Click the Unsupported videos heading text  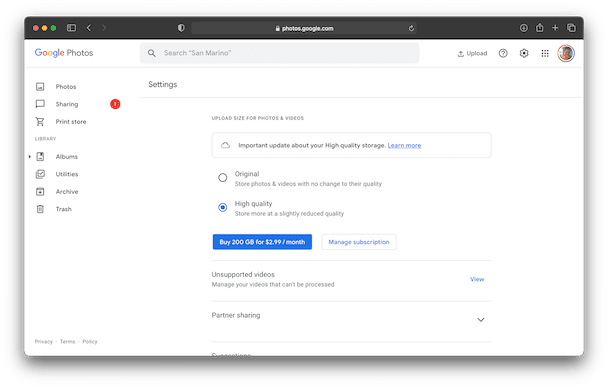click(243, 274)
